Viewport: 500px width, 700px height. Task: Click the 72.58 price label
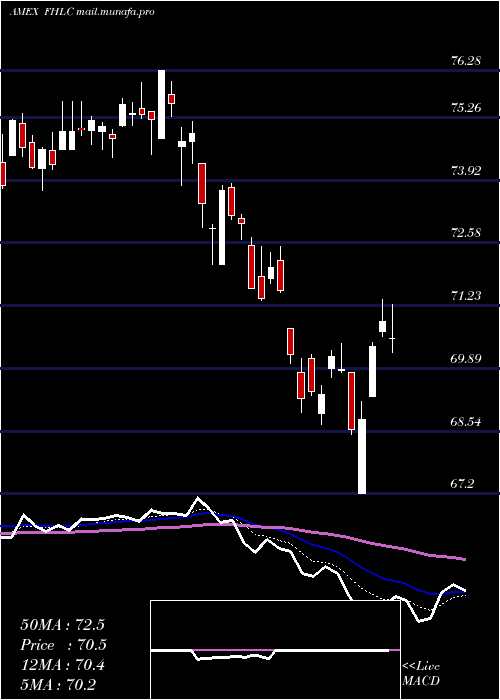coord(466,233)
